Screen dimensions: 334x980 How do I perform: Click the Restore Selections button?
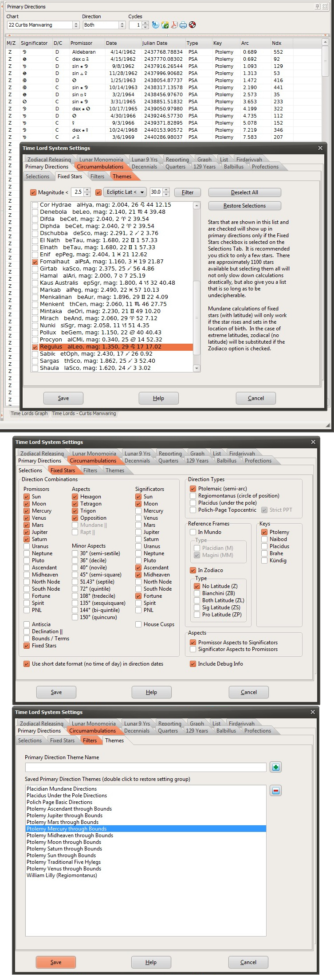point(244,206)
